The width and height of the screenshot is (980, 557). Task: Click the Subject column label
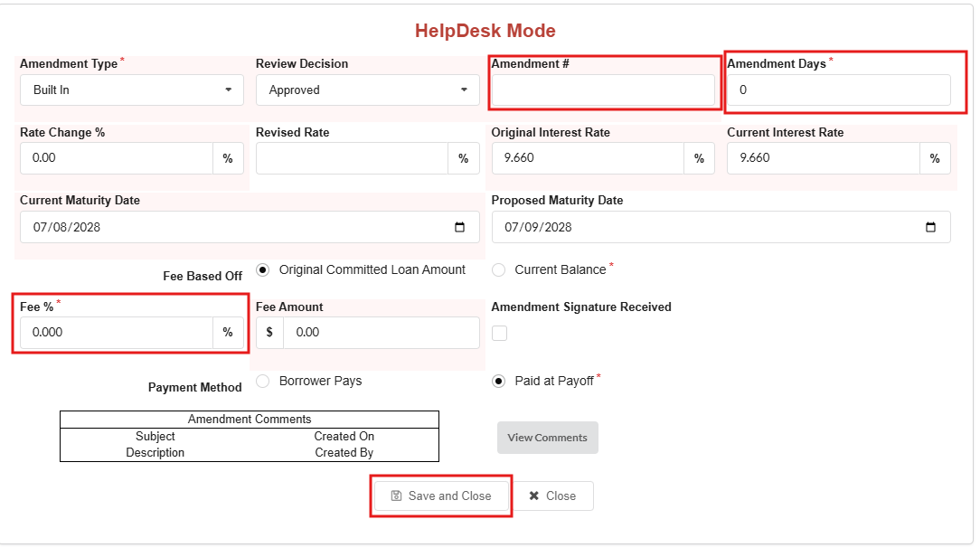coord(155,437)
